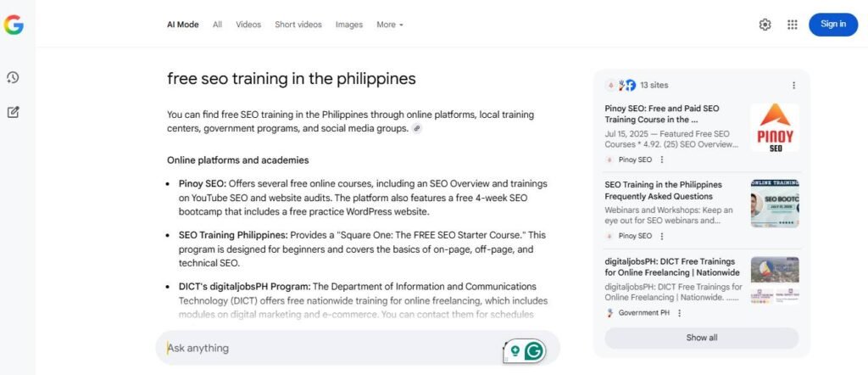The image size is (868, 375).
Task: Open digitaljobsPH DICT Free Trainings result
Action: click(x=672, y=267)
